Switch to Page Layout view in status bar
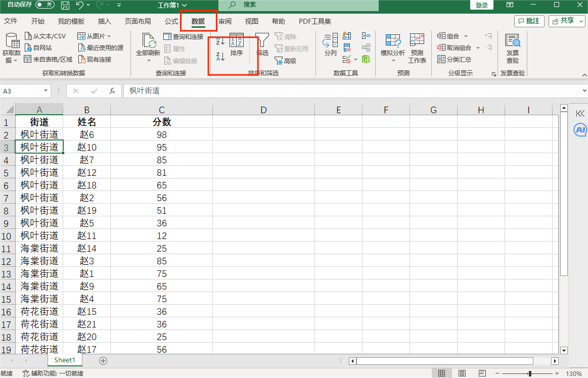Image resolution: width=588 pixels, height=378 pixels. [x=462, y=373]
